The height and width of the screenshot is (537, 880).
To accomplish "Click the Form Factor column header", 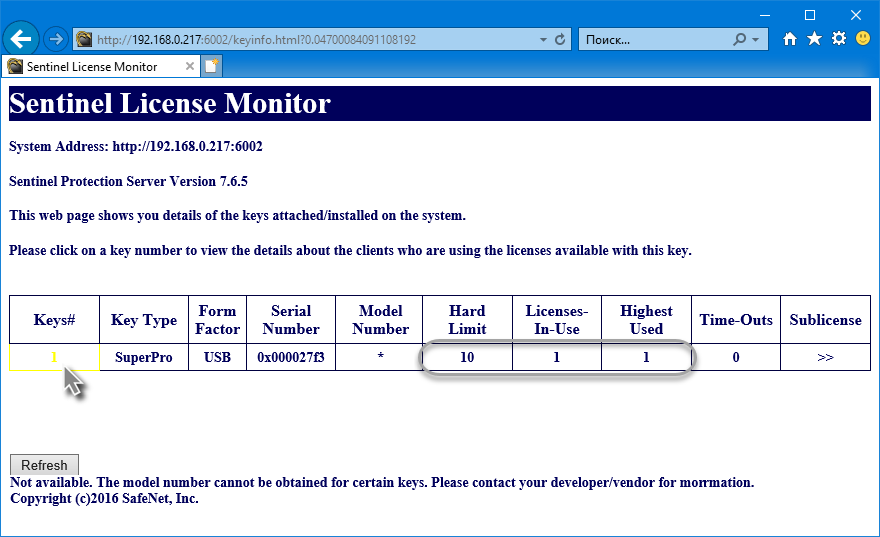I will [x=217, y=320].
